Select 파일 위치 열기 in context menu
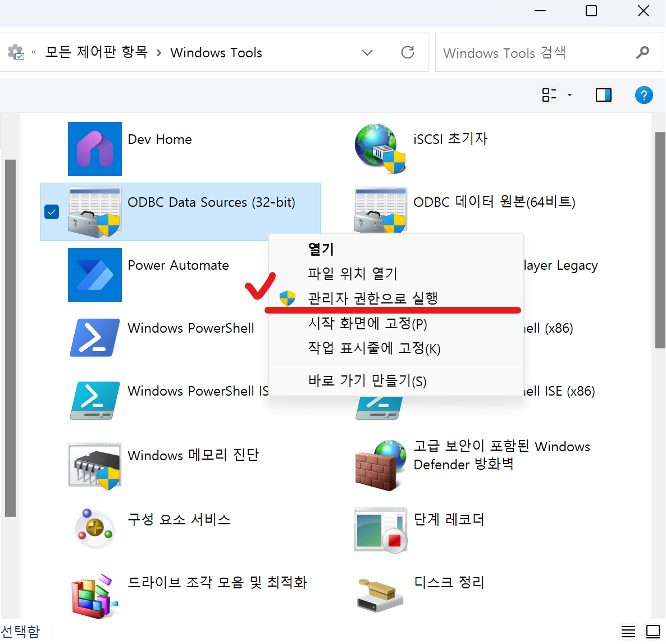This screenshot has width=666, height=644. [x=396, y=273]
